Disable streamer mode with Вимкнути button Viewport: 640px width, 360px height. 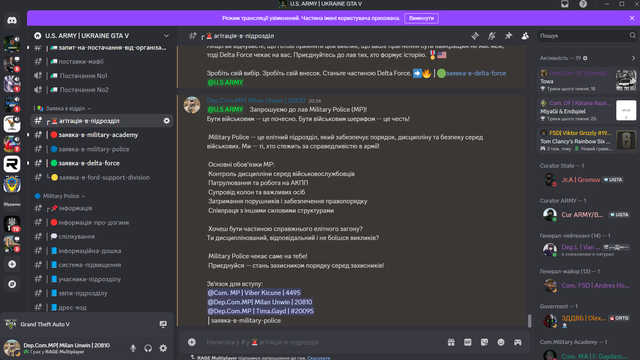click(421, 18)
